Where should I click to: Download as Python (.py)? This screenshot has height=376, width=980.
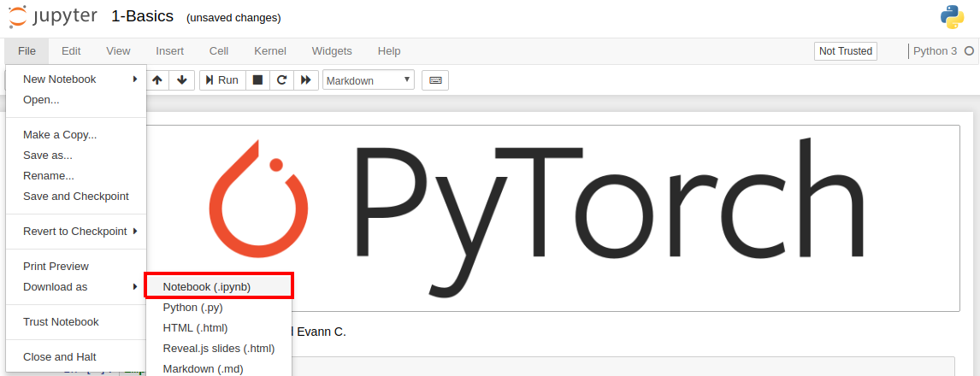click(x=219, y=308)
